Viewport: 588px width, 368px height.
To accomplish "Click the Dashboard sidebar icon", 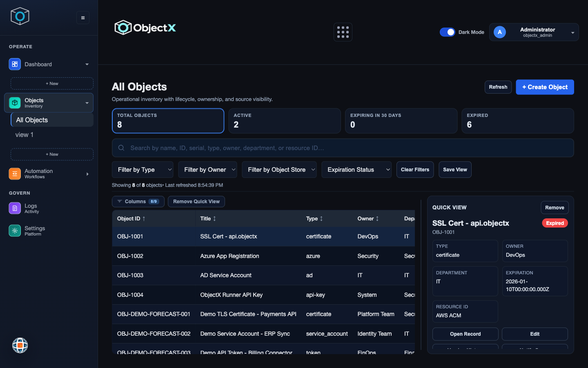I will 15,64.
